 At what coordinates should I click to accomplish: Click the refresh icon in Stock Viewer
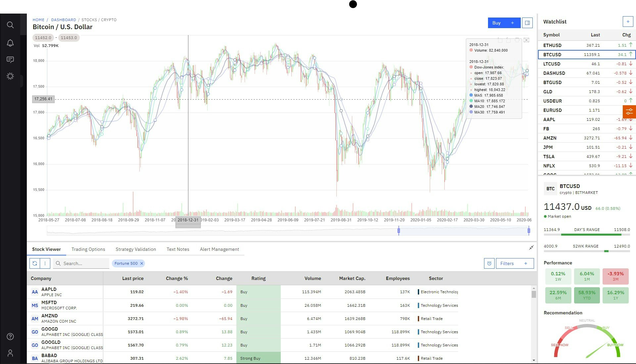pyautogui.click(x=35, y=263)
